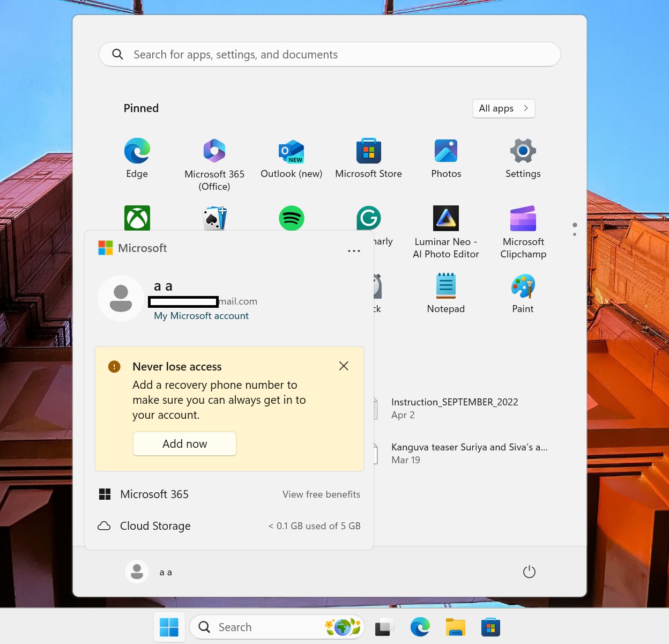Start the Xbox app
Viewport: 669px width, 644px height.
137,218
